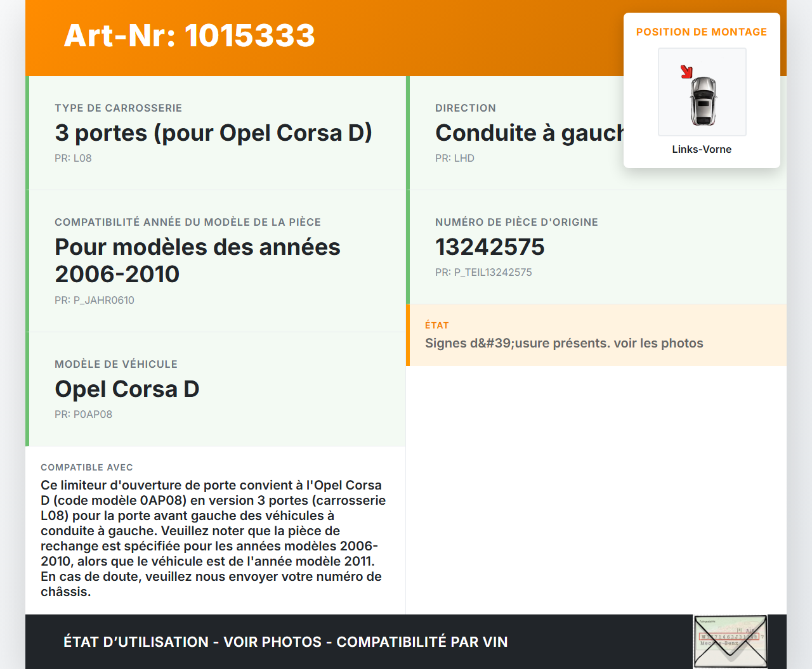The image size is (812, 669).
Task: Click the État wear condition notice
Action: click(x=563, y=343)
